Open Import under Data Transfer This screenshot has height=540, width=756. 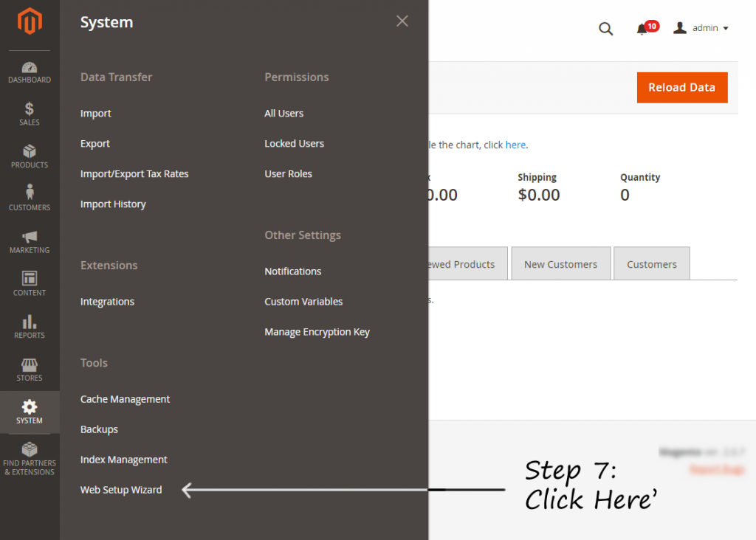click(x=96, y=114)
